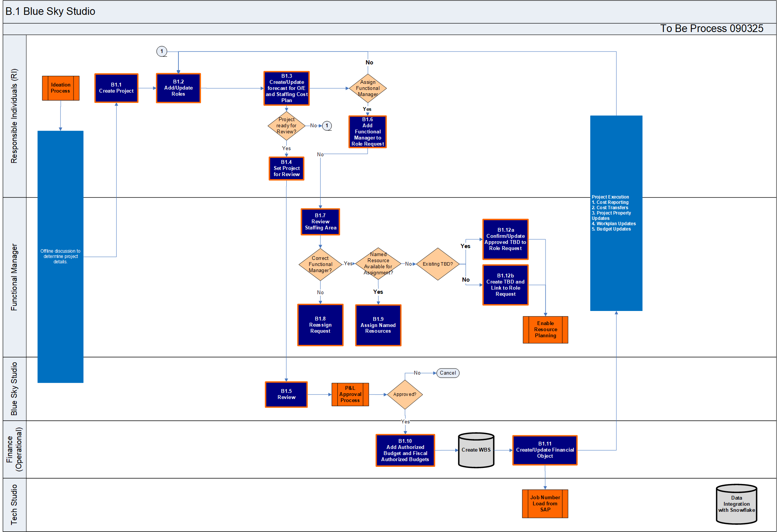
Task: Click the Tech Studio swimlane label
Action: pyautogui.click(x=14, y=505)
